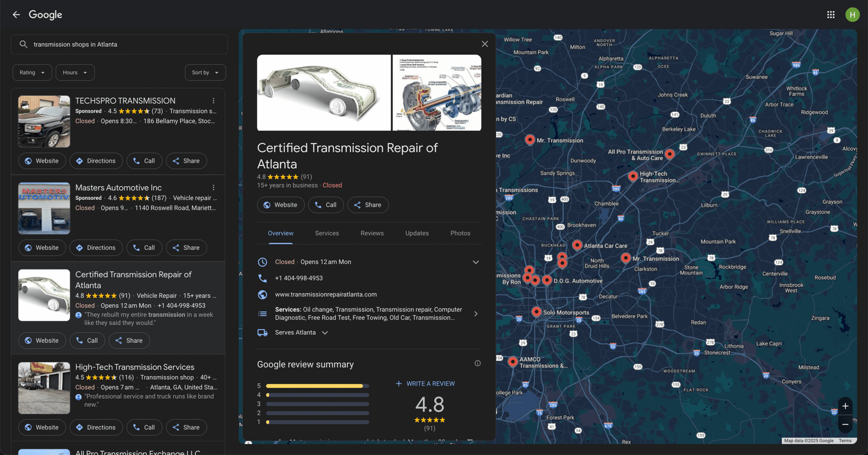Image resolution: width=868 pixels, height=455 pixels.
Task: Zoom in on the map
Action: coord(845,406)
